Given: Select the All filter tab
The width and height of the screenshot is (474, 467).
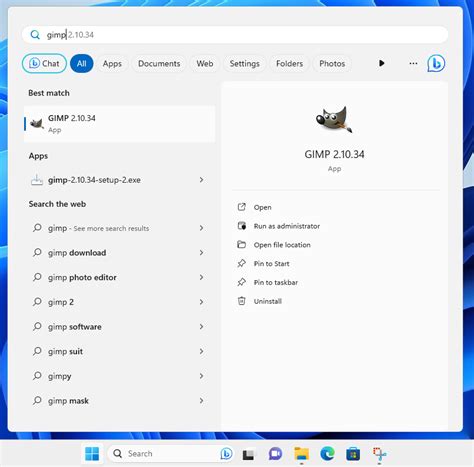Looking at the screenshot, I should [x=82, y=63].
